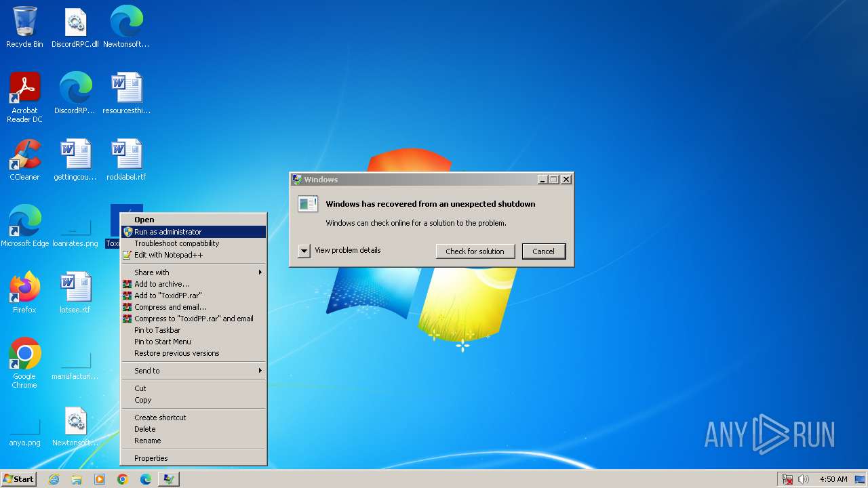Viewport: 868px width, 488px height.
Task: Select Copy in context menu
Action: point(193,400)
